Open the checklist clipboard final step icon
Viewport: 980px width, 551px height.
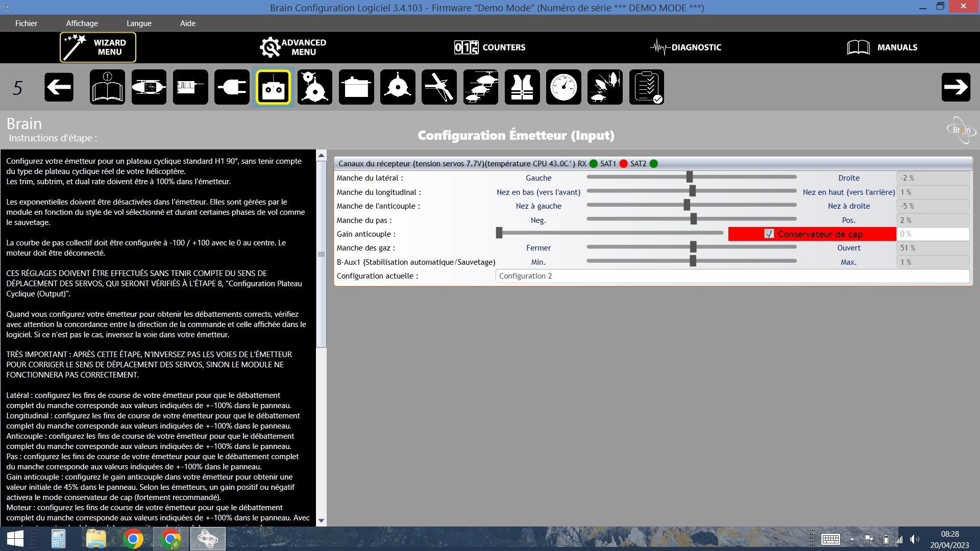point(647,87)
